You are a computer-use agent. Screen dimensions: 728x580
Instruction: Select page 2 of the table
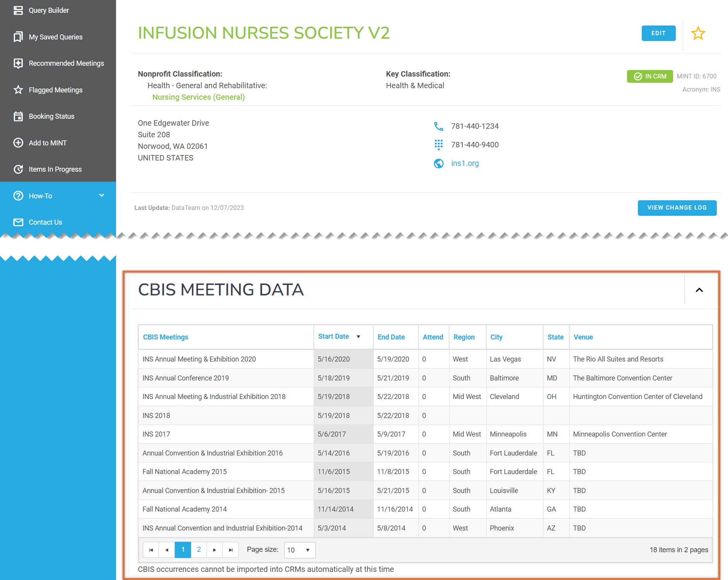(x=199, y=550)
